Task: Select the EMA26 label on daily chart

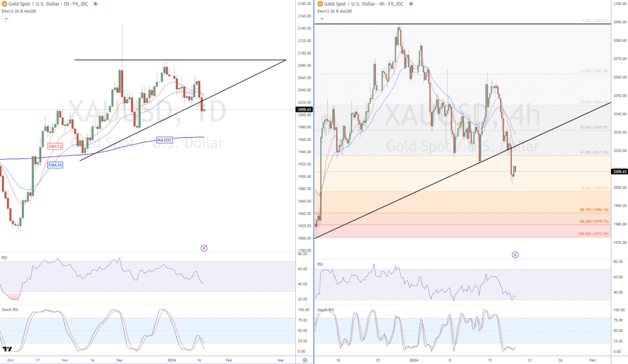Action: [55, 165]
